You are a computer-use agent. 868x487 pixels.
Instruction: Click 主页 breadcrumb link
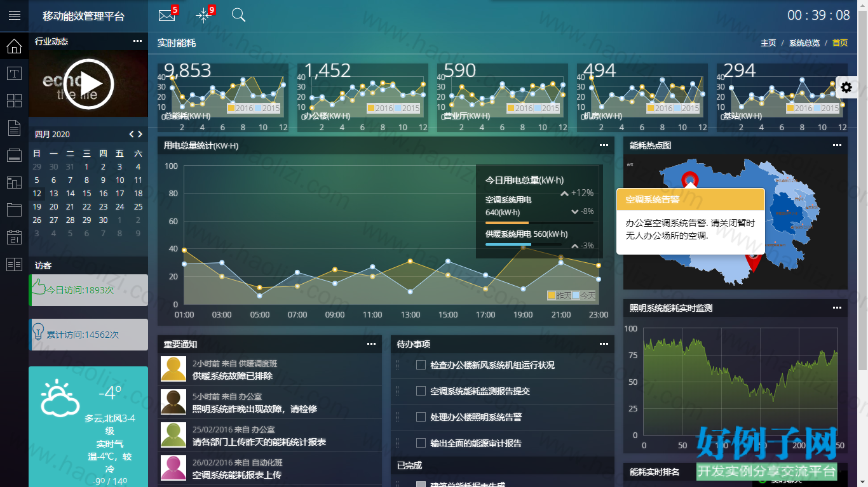coord(768,43)
